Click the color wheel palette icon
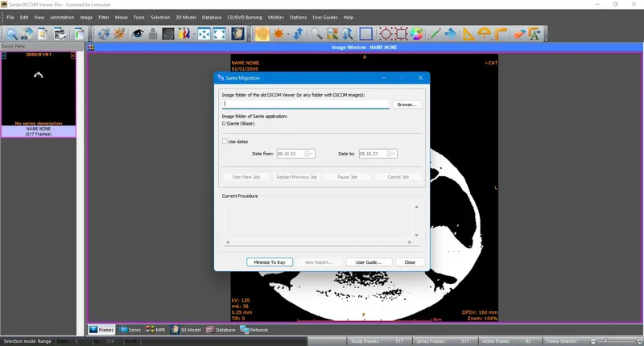Screen dimensions: 644x346 (417, 34)
